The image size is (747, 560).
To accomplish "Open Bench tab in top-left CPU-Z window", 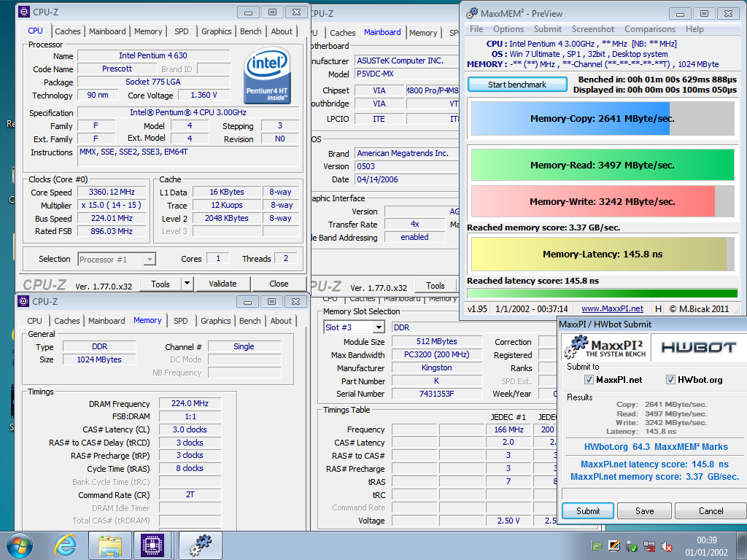I will click(251, 31).
